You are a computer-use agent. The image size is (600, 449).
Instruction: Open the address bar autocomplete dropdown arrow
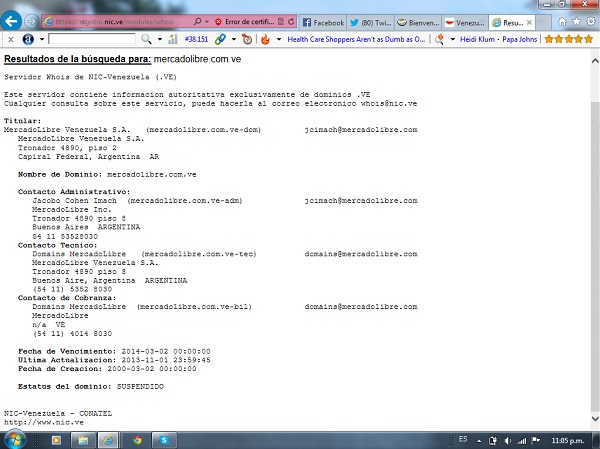207,22
